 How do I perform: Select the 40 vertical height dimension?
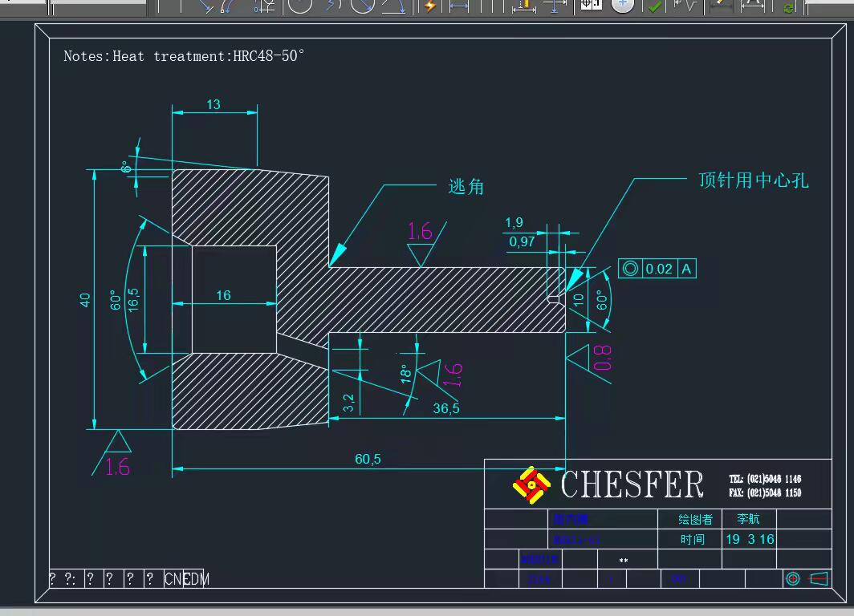click(x=85, y=299)
